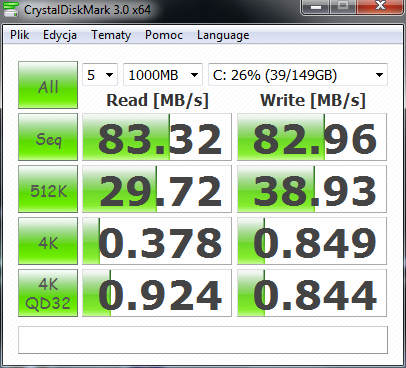The image size is (406, 368).
Task: Click the Seq read result 83.32
Action: pyautogui.click(x=157, y=137)
